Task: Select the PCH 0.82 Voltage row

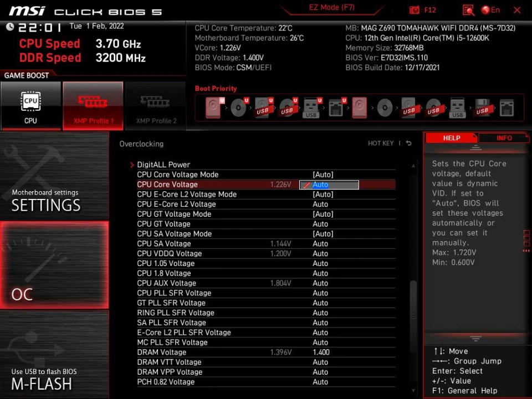Action: point(266,382)
